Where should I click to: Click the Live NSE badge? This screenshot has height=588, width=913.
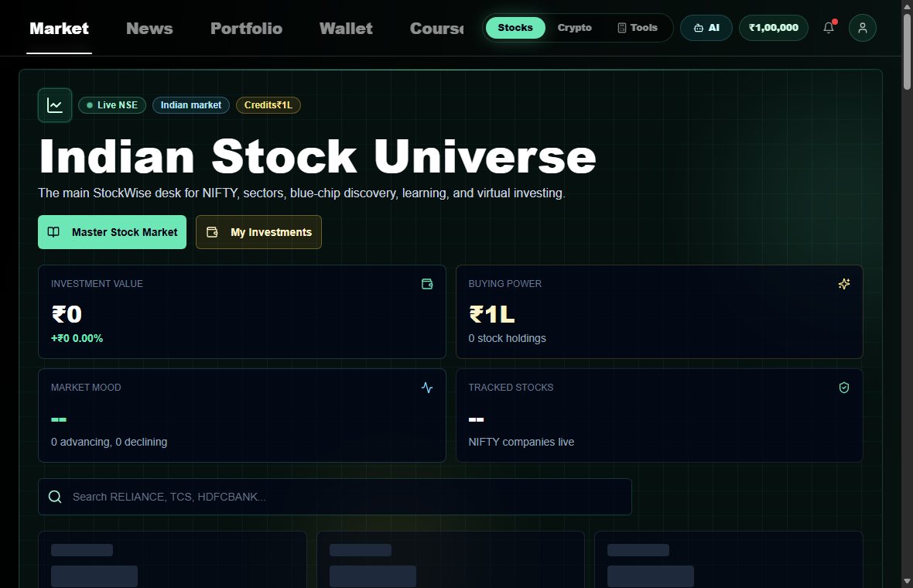coord(111,105)
